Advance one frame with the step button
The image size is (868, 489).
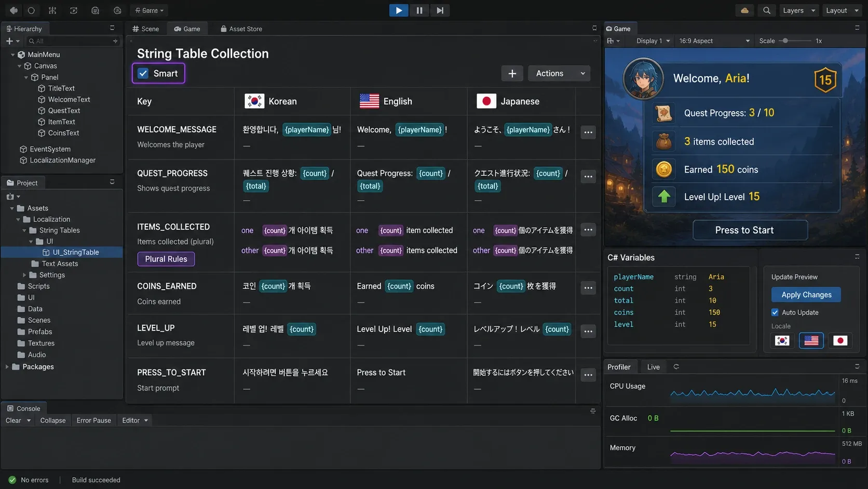point(440,10)
